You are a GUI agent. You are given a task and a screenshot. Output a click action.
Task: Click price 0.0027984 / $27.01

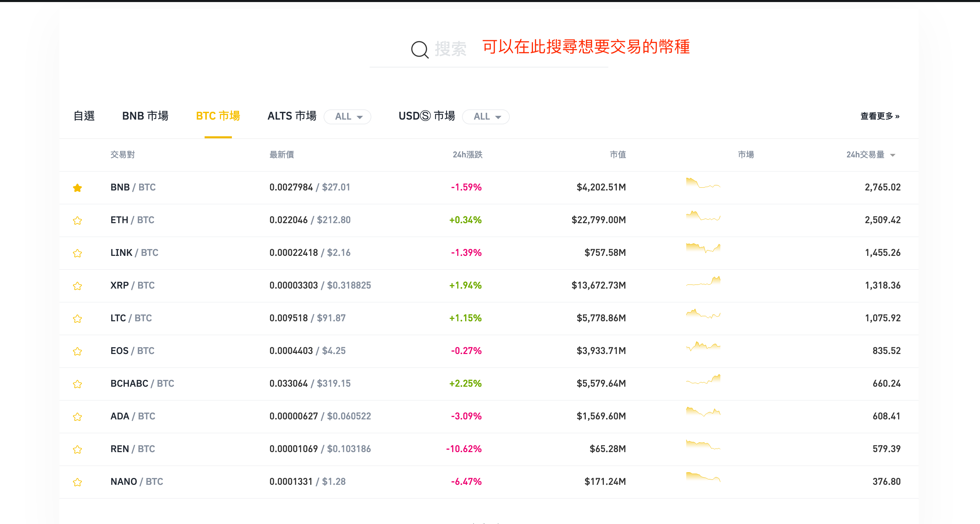(310, 187)
